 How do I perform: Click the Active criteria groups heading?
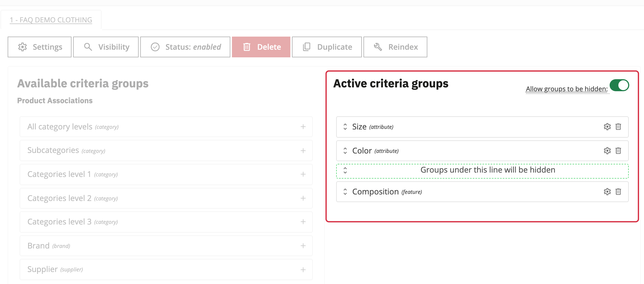pyautogui.click(x=391, y=84)
